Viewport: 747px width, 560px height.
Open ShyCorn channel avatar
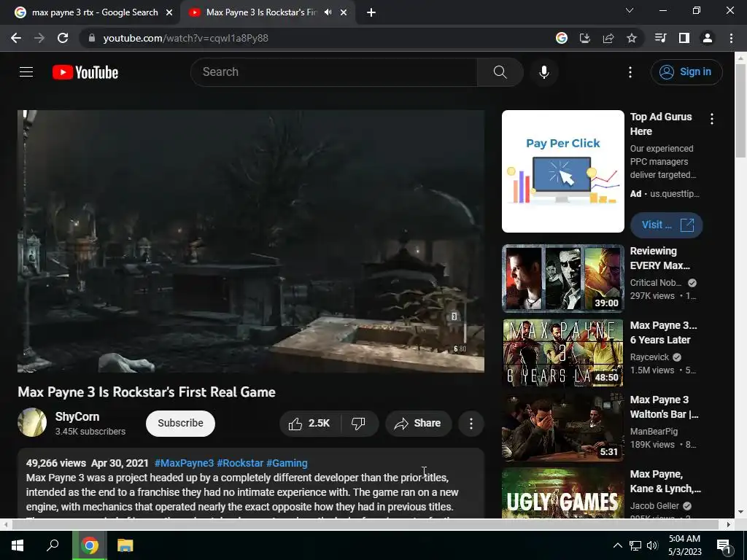tap(32, 422)
